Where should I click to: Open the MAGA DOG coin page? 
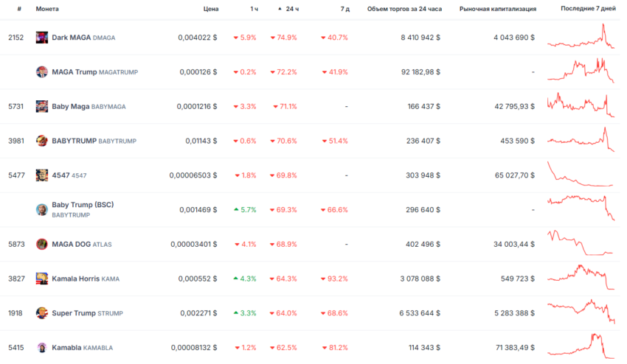coord(82,244)
